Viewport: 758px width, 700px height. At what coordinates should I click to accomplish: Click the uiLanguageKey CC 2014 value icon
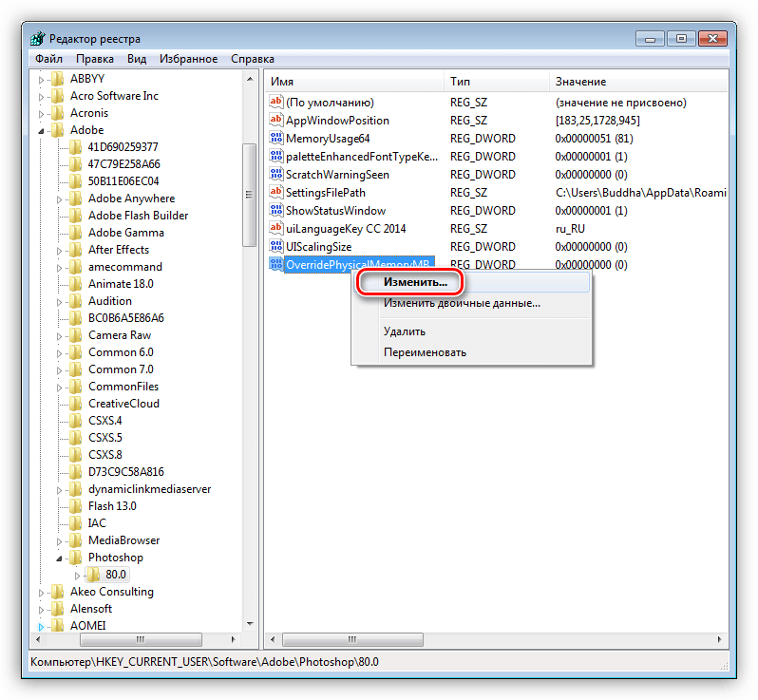click(x=276, y=228)
